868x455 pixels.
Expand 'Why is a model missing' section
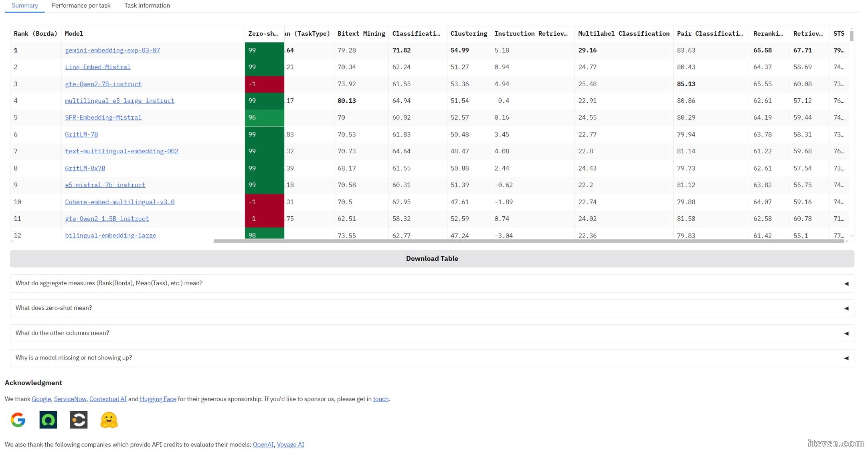(x=432, y=358)
